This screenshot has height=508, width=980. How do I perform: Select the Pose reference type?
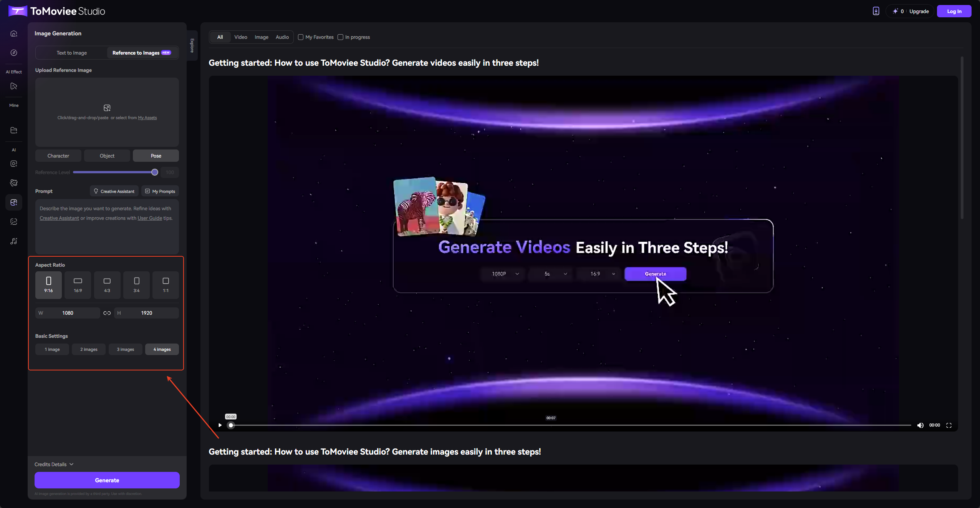[x=156, y=156]
